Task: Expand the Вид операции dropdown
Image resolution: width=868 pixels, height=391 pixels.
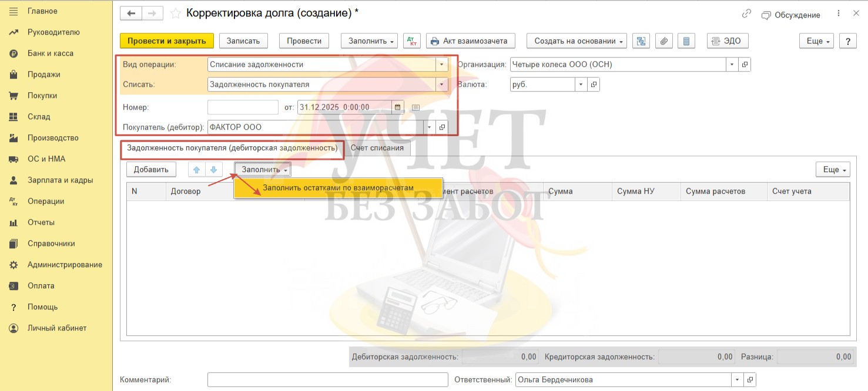Action: [441, 65]
